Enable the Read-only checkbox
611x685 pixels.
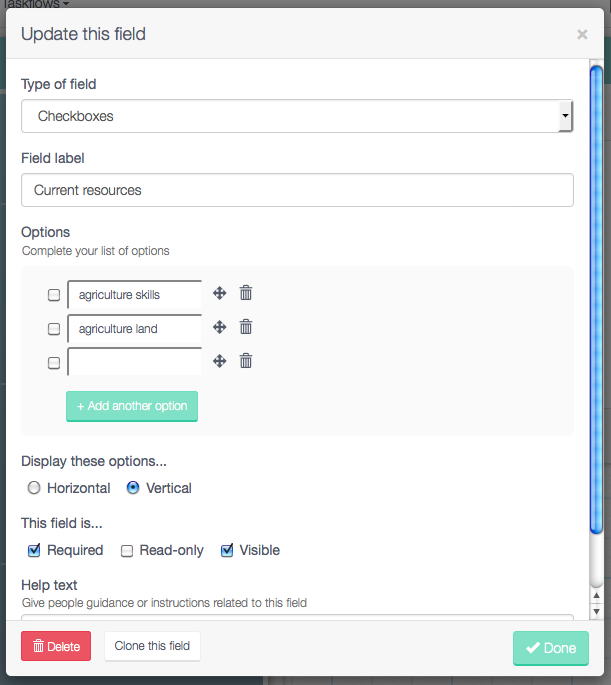[x=127, y=551]
